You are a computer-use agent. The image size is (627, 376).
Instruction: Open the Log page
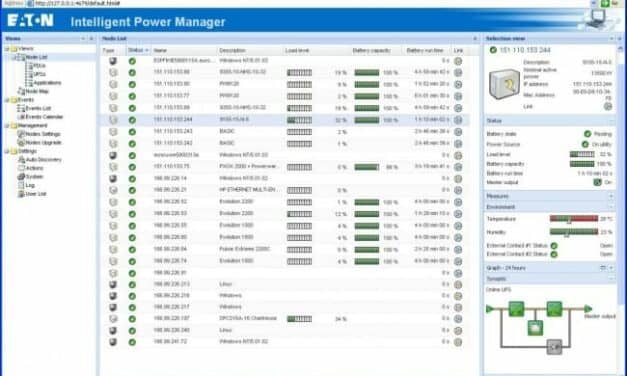click(x=30, y=185)
